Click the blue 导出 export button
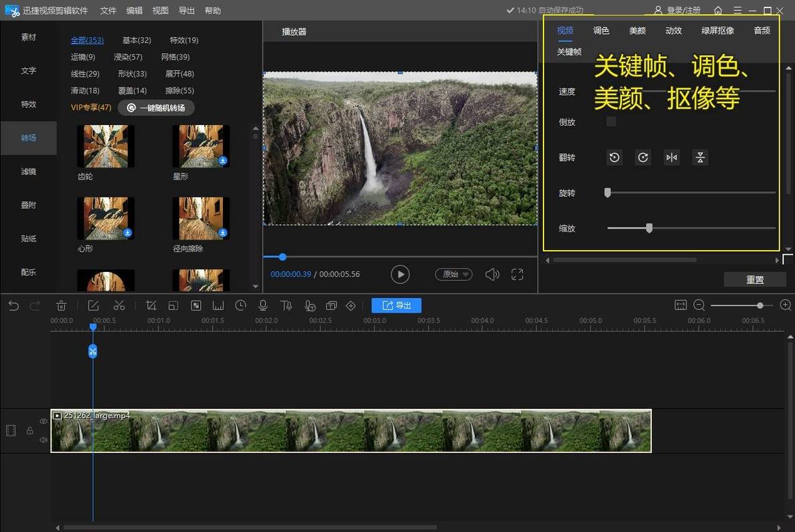The width and height of the screenshot is (795, 532). (397, 305)
